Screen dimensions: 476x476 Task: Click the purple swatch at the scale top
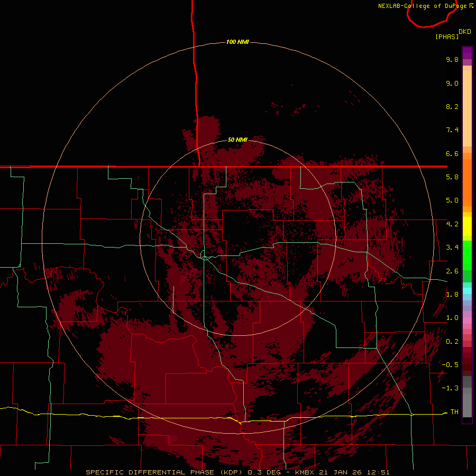click(467, 53)
